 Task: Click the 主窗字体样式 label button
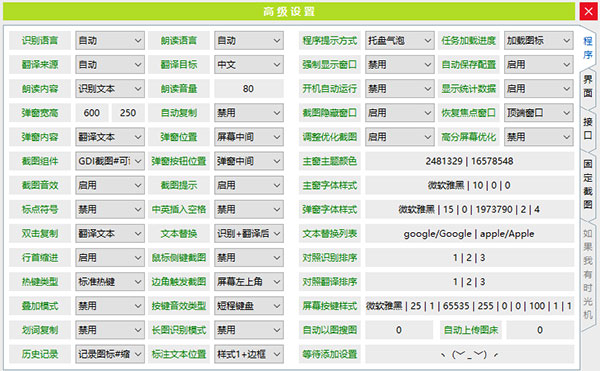click(x=329, y=185)
